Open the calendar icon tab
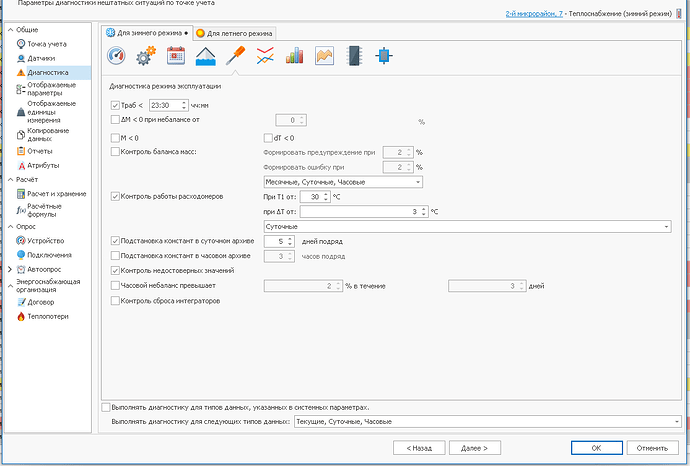Screen dimensions: 690x466 [176, 56]
